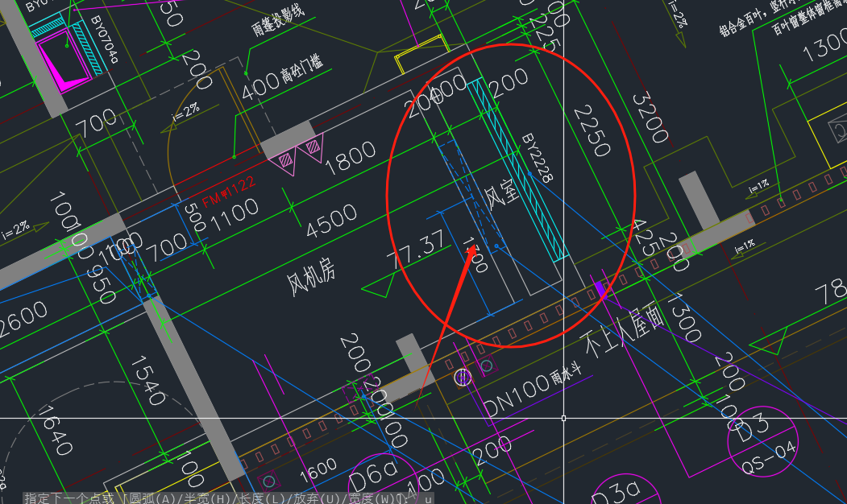Click the command prompt text 指定下一个点或
This screenshot has width=847, height=504.
click(x=69, y=498)
